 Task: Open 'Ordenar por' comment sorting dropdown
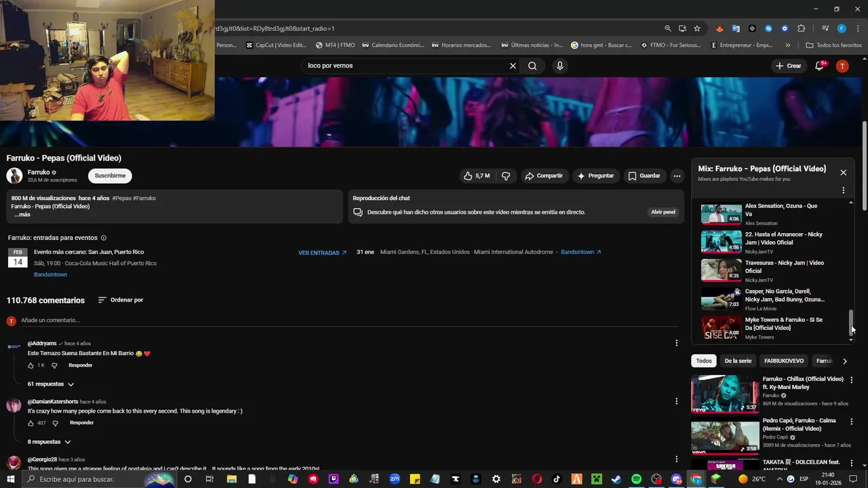pos(121,300)
